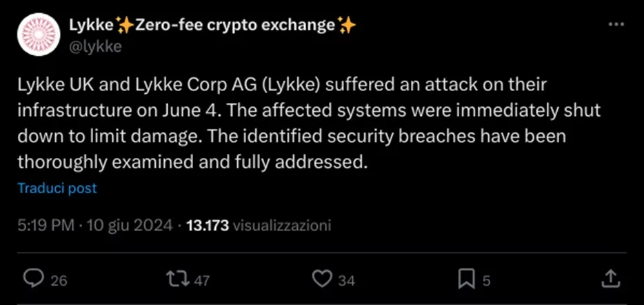This screenshot has width=644, height=305.
Task: Click the bookmark count 5
Action: pos(486,280)
